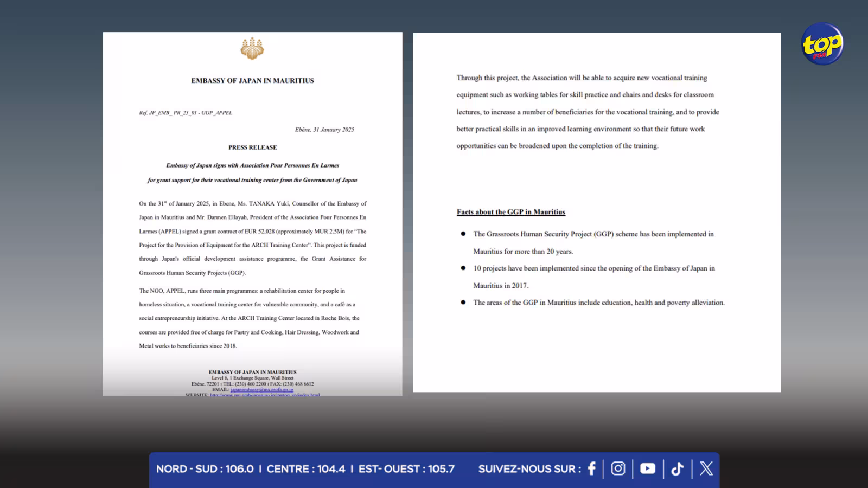Follow the embassy website URL link

pos(265,395)
